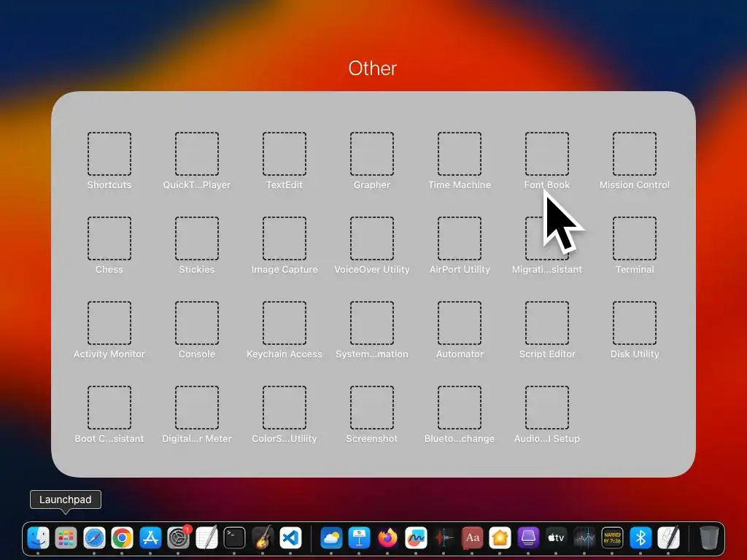Launch VoiceOver Utility
Screen dimensions: 747x560
[x=372, y=238]
